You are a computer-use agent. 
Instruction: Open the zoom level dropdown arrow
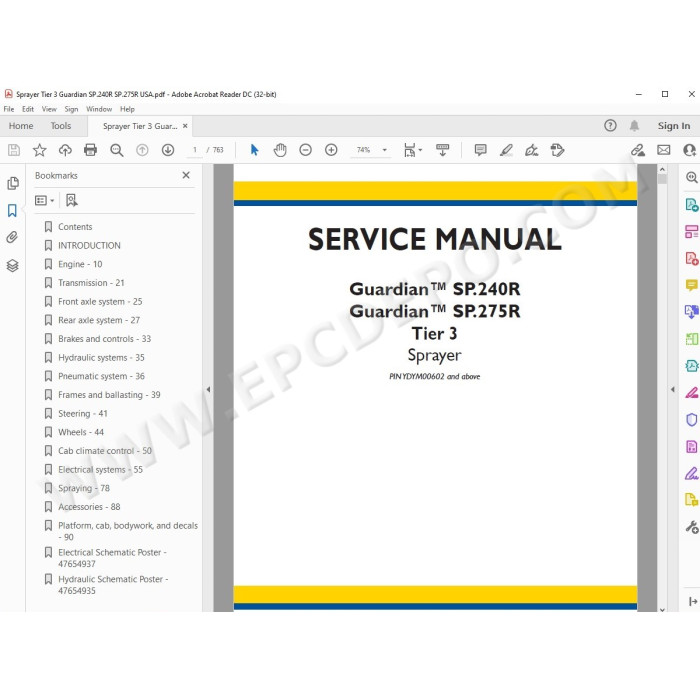(x=384, y=150)
